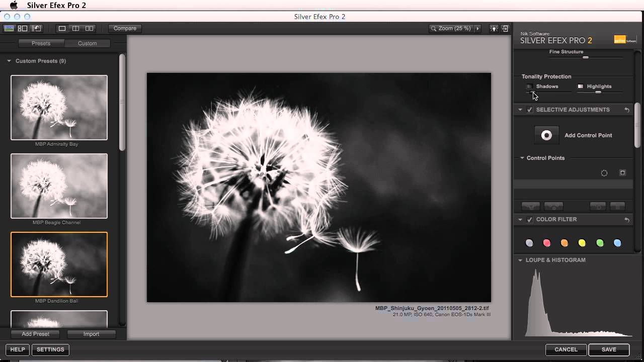Click the Nik Software logo
This screenshot has height=362, width=644.
626,40
